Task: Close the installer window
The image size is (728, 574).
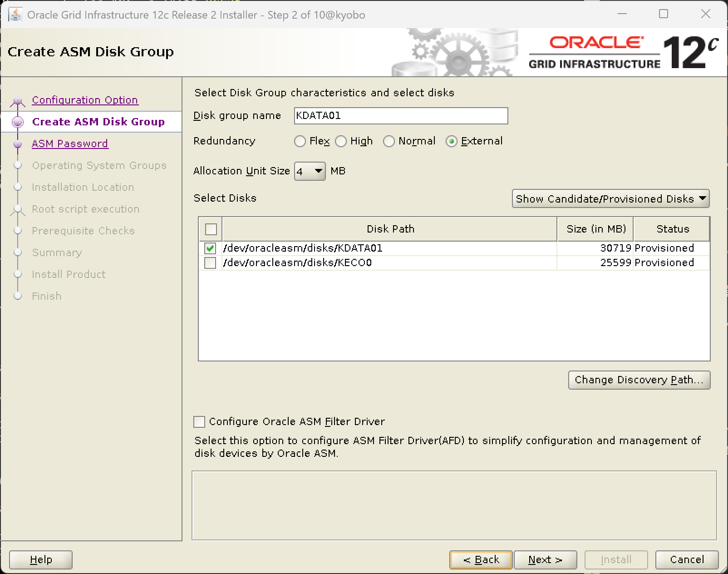Action: point(706,14)
